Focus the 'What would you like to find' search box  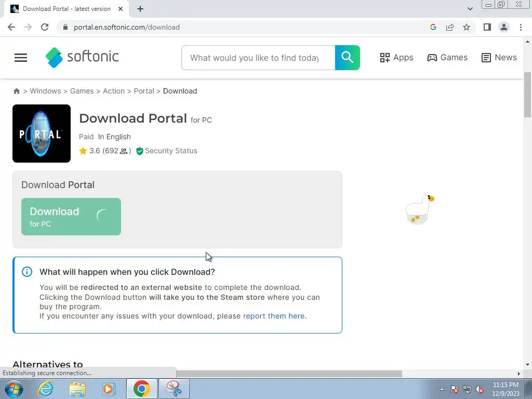(x=258, y=58)
